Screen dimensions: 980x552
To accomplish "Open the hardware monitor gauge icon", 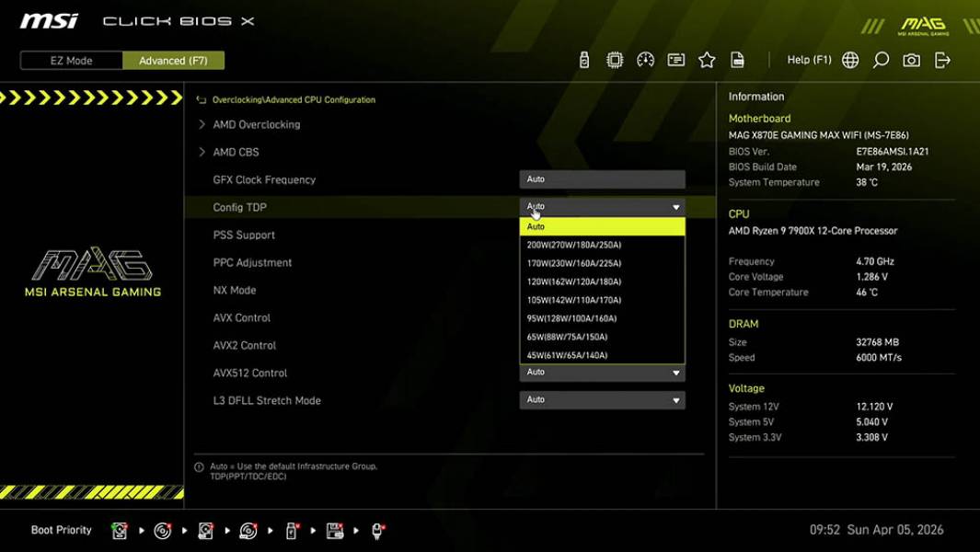I will 645,60.
